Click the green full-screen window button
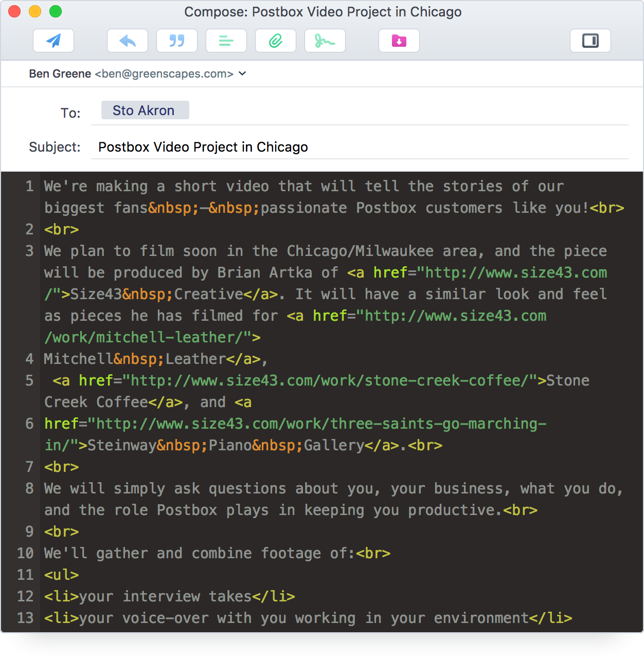The height and width of the screenshot is (660, 644). tap(55, 10)
